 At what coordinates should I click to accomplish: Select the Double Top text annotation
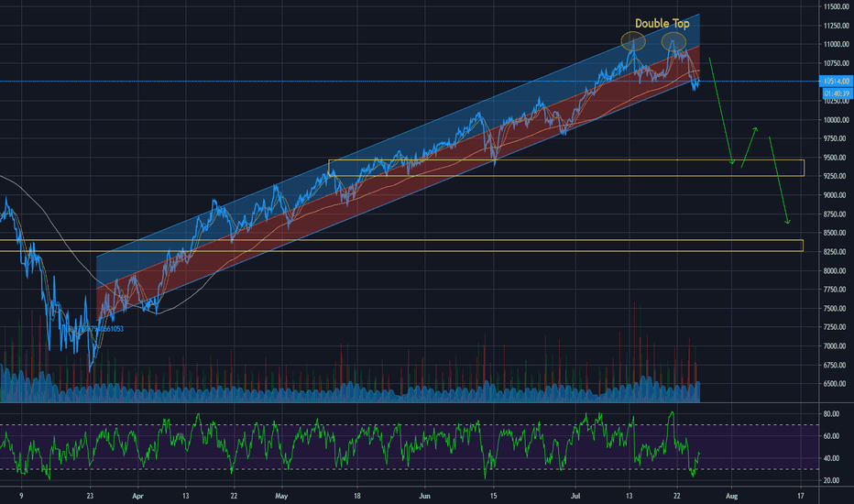pyautogui.click(x=662, y=24)
